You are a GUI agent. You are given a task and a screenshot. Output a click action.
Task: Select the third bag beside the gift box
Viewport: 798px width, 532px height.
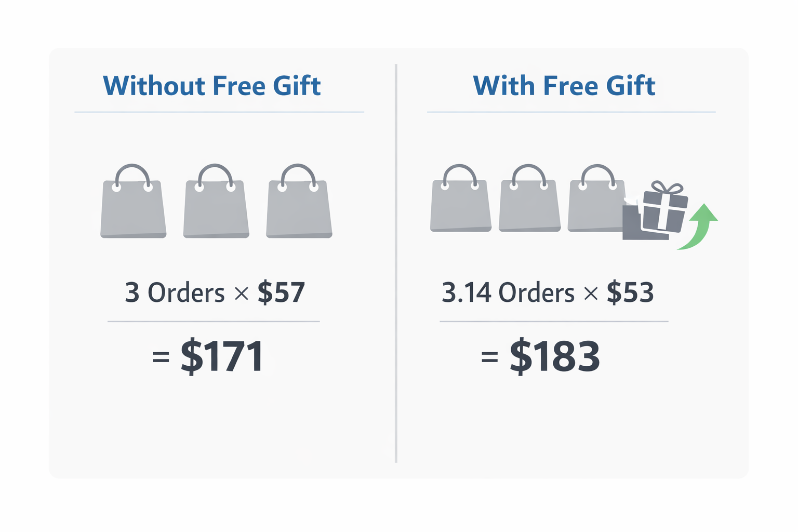click(x=595, y=205)
